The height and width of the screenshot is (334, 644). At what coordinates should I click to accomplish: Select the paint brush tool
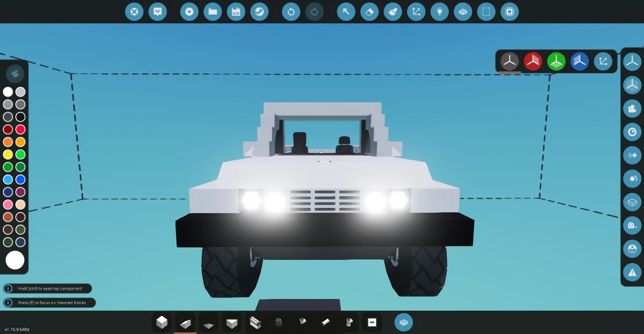tap(392, 12)
